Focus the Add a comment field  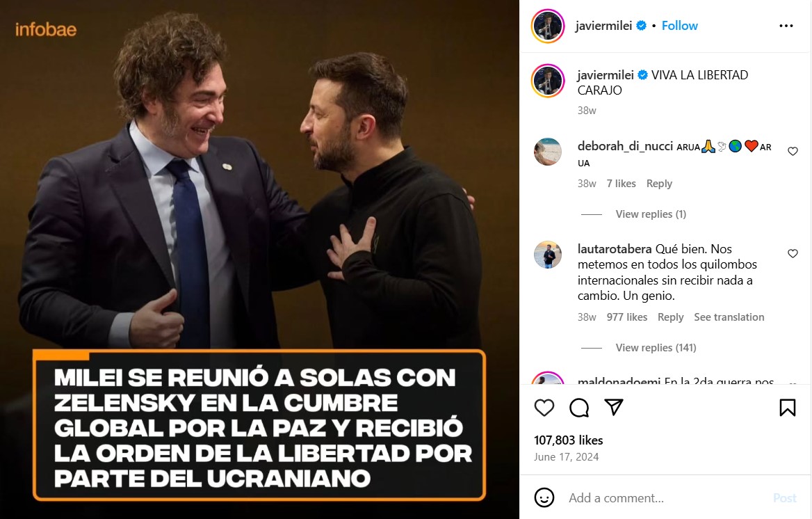(x=668, y=497)
